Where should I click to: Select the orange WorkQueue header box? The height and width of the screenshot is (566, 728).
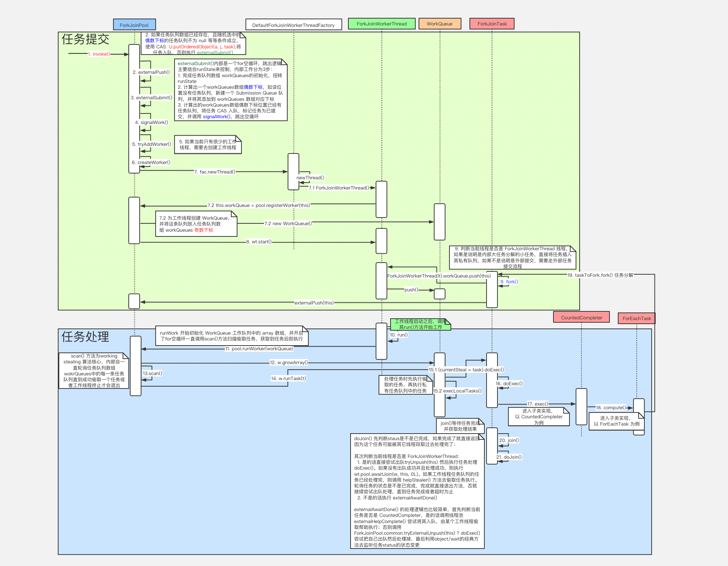tap(440, 24)
